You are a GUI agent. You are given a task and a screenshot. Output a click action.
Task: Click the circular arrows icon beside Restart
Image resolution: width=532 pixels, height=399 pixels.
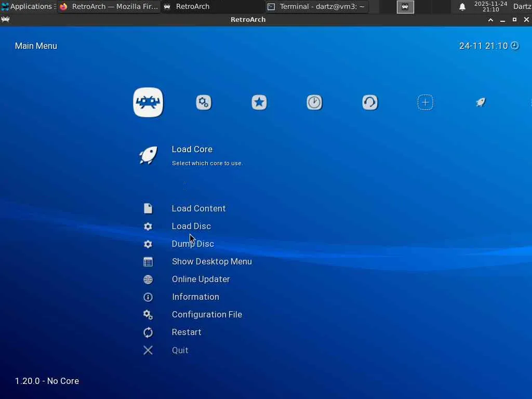coord(148,332)
